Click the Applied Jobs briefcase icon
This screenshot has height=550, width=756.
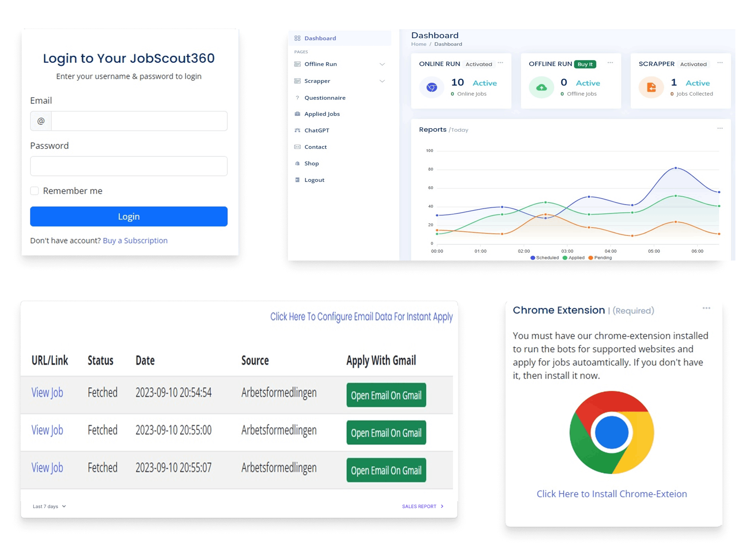298,114
